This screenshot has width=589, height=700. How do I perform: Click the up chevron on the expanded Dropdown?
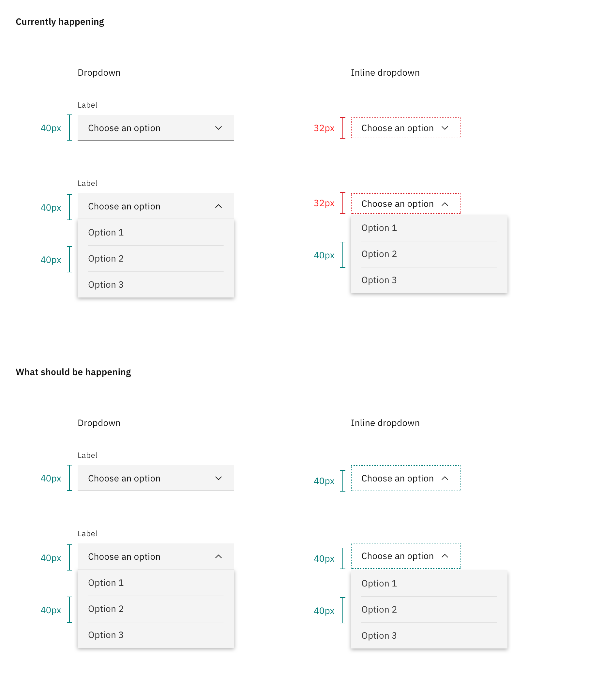tap(218, 206)
